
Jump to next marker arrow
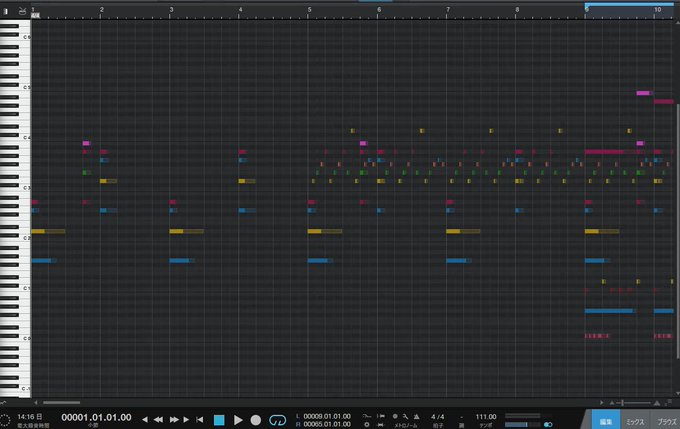tap(186, 419)
